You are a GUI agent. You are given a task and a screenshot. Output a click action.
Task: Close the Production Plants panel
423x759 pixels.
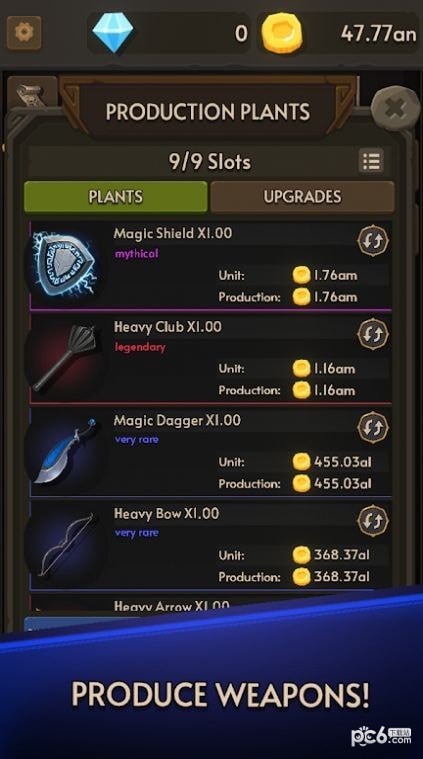click(x=395, y=108)
